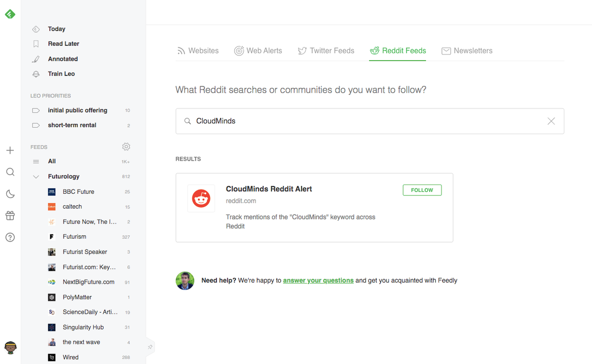Click the pin icon on the sidebar edge
592x364 pixels.
(x=149, y=347)
